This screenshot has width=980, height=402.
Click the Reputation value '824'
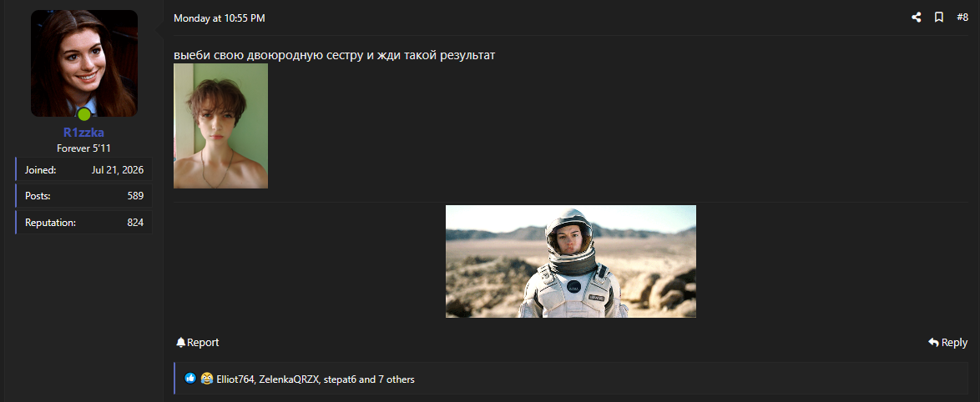click(135, 222)
